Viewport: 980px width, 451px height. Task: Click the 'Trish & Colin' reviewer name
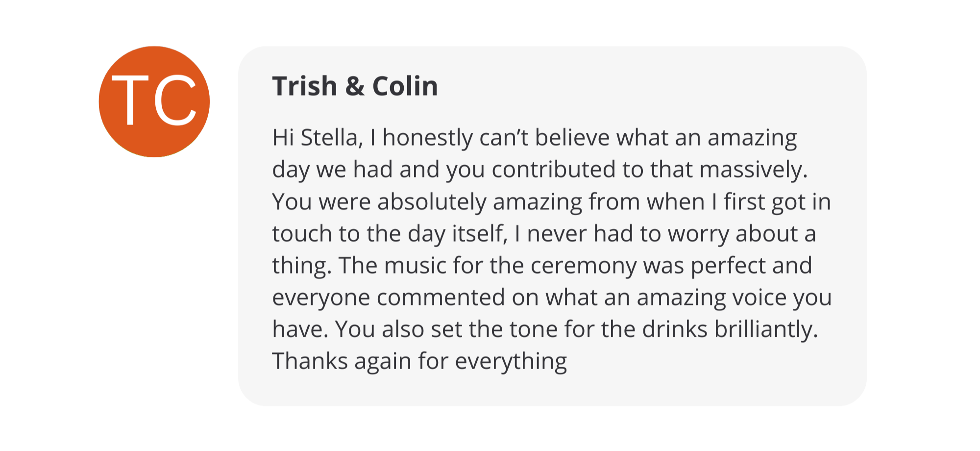click(x=355, y=86)
